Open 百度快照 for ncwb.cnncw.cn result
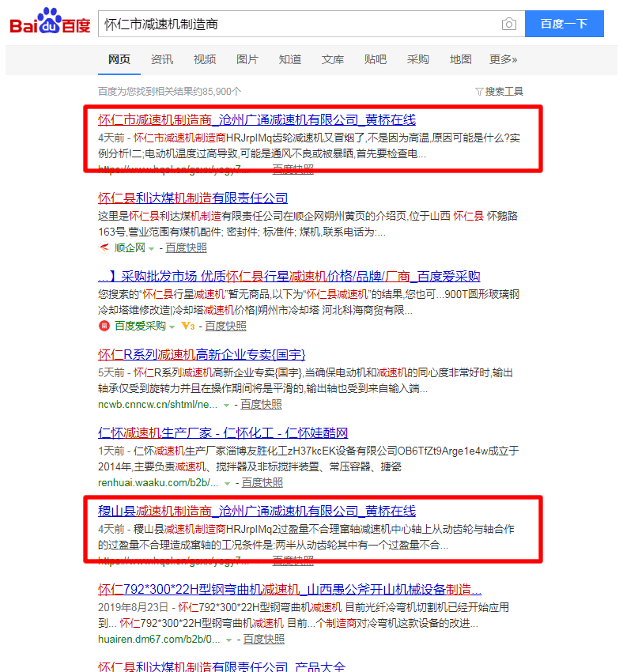 (261, 404)
